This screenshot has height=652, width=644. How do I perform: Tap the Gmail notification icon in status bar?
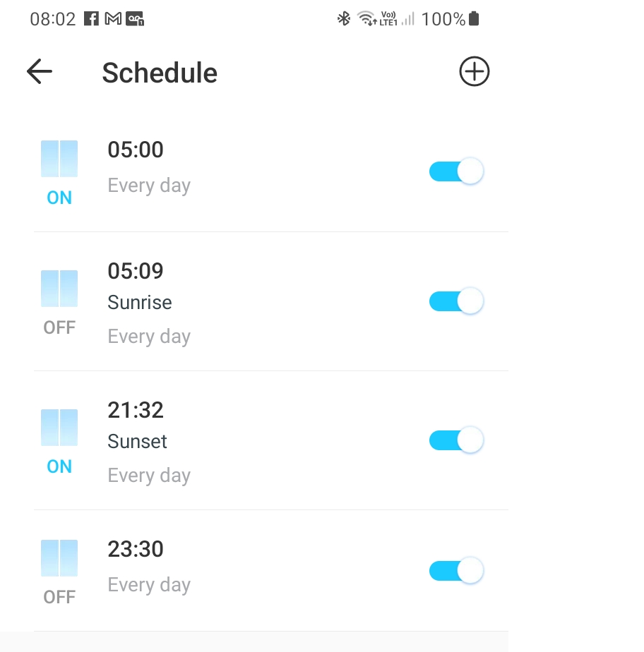(x=113, y=19)
